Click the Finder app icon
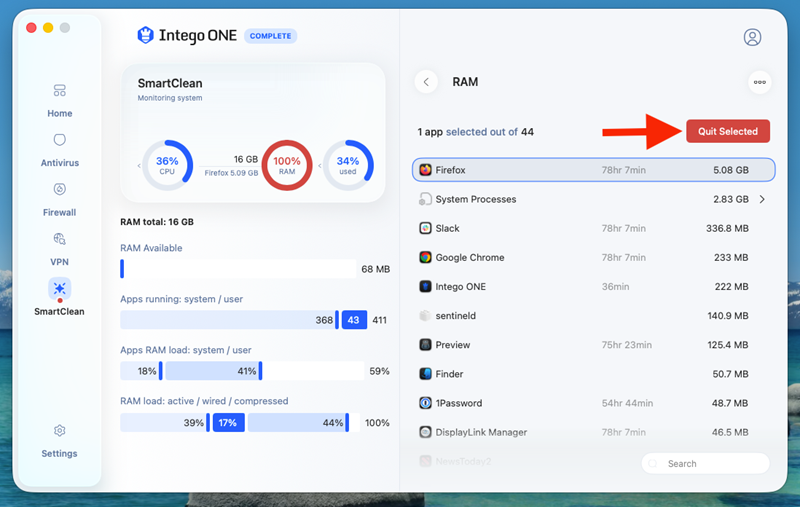Screen dimensions: 800x507 click(x=426, y=373)
